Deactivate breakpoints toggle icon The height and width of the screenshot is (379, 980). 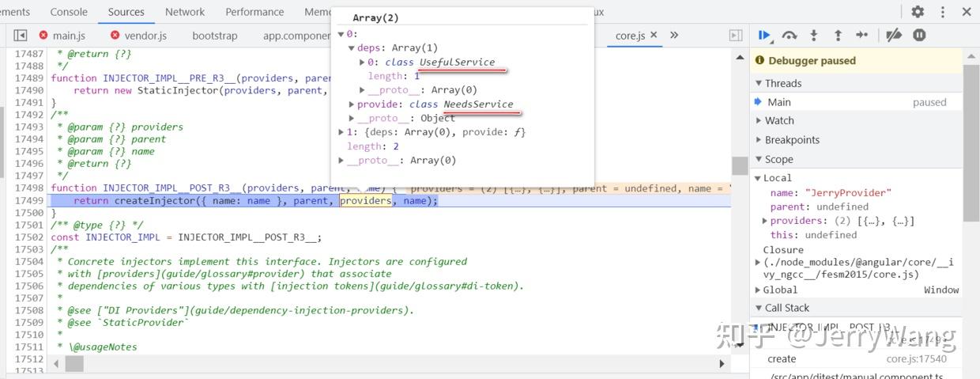pyautogui.click(x=894, y=35)
